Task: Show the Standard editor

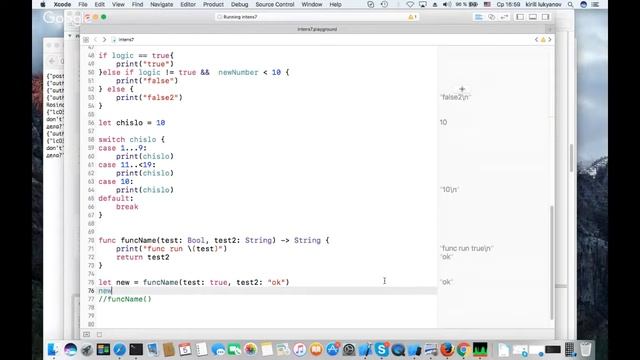Action: pyautogui.click(x=479, y=17)
